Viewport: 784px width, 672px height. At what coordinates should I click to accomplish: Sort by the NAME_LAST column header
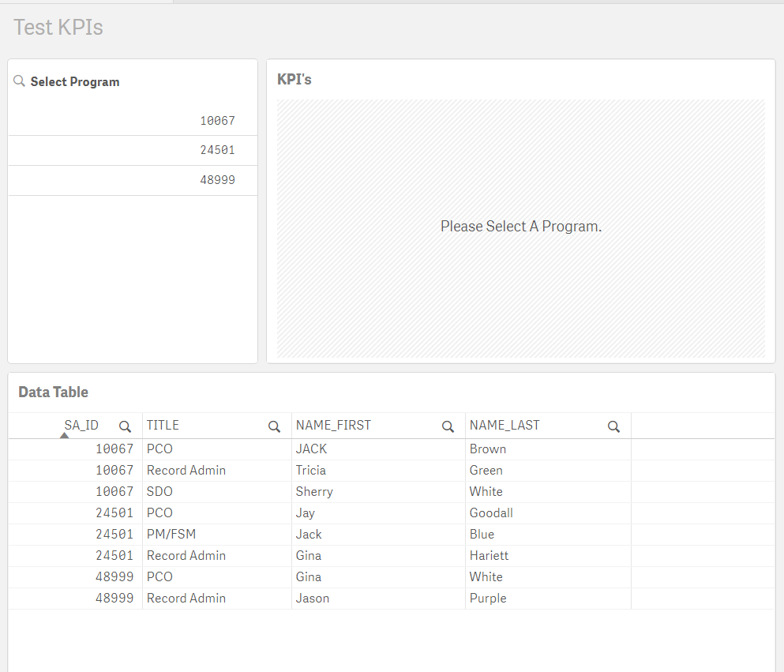(x=505, y=425)
